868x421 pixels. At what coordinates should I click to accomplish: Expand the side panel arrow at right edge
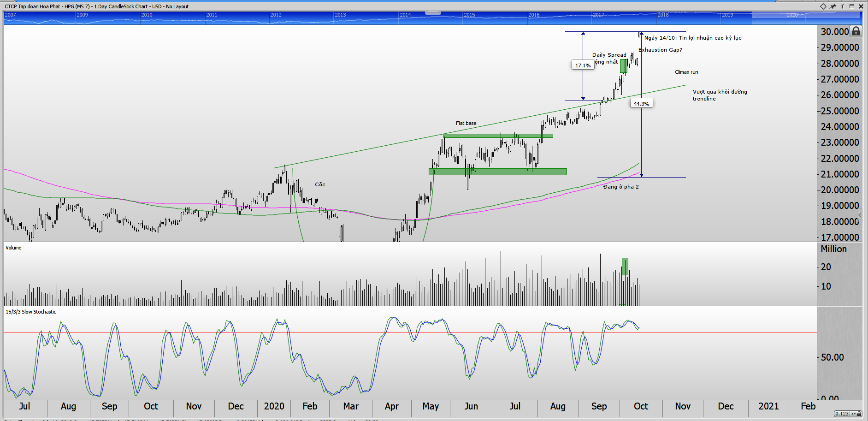[x=860, y=215]
